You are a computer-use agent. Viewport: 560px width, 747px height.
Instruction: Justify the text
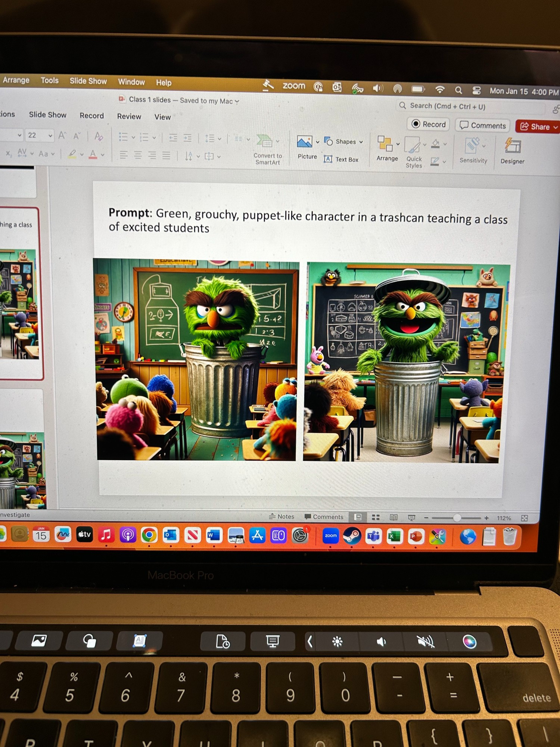click(166, 156)
